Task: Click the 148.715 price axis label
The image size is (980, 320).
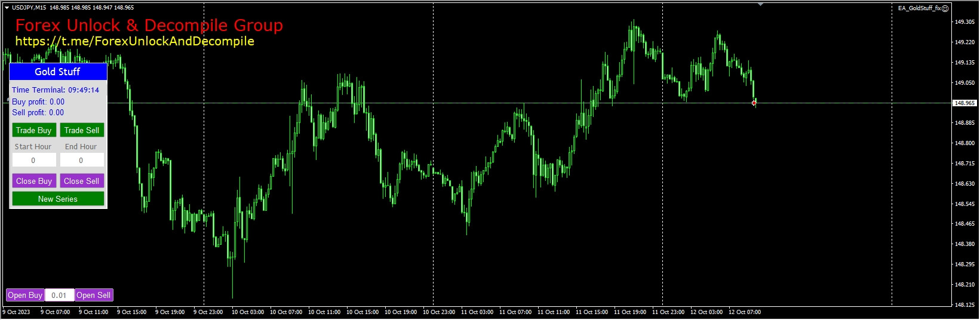Action: pos(964,164)
